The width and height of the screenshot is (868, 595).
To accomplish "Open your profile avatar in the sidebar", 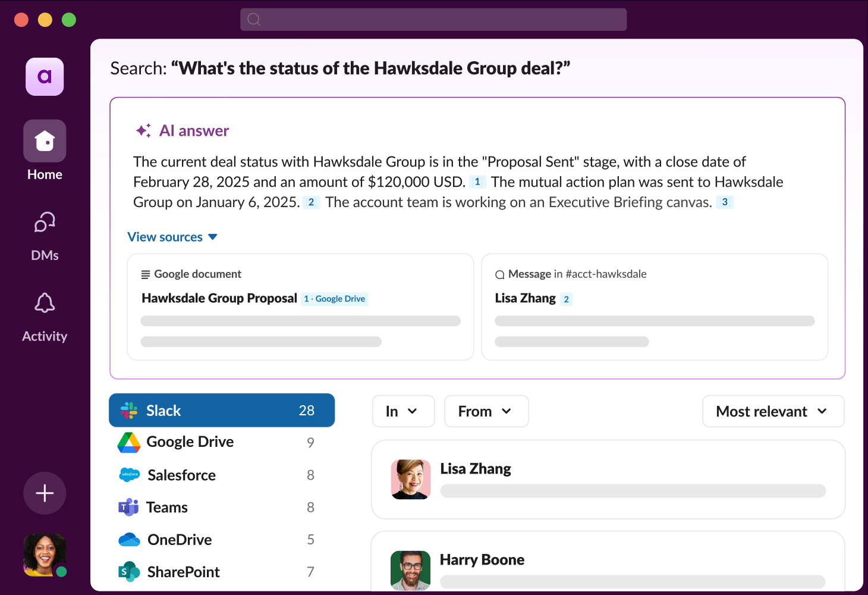I will (x=45, y=555).
